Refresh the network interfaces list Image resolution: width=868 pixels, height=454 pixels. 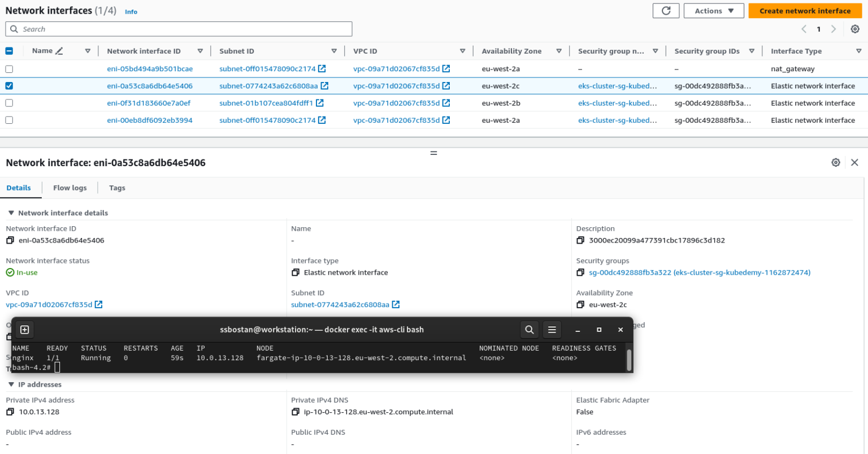[x=666, y=10]
